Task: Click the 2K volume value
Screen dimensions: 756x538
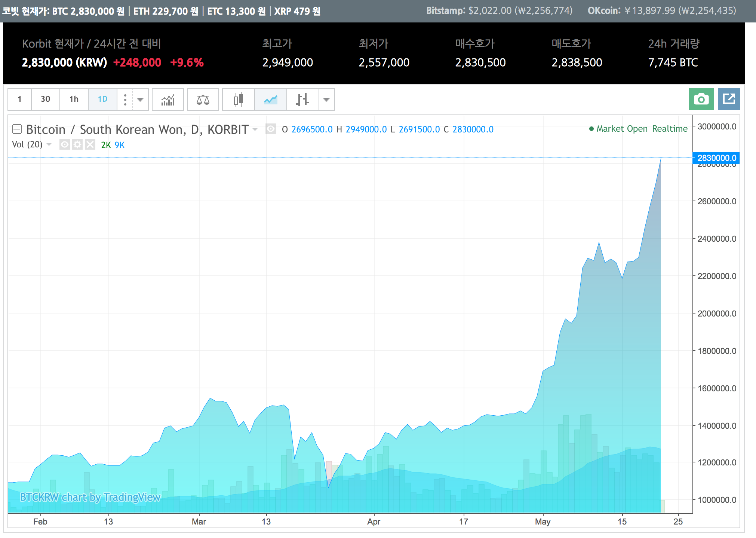Action: coord(106,145)
